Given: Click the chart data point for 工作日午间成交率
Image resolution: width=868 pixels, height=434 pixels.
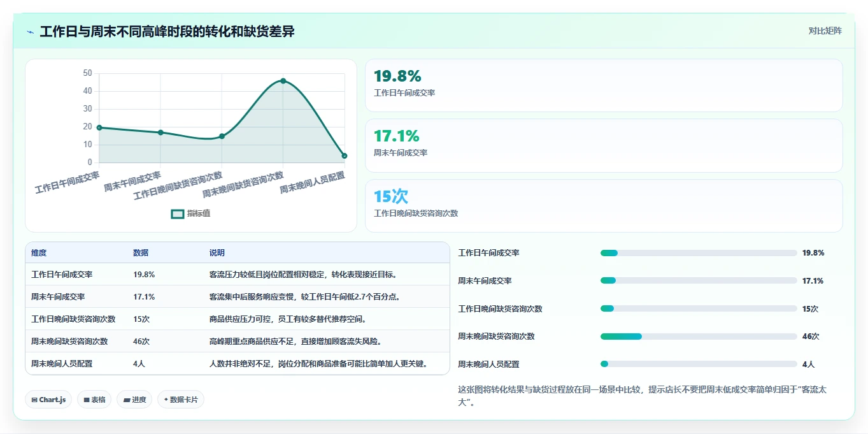Looking at the screenshot, I should (x=99, y=127).
